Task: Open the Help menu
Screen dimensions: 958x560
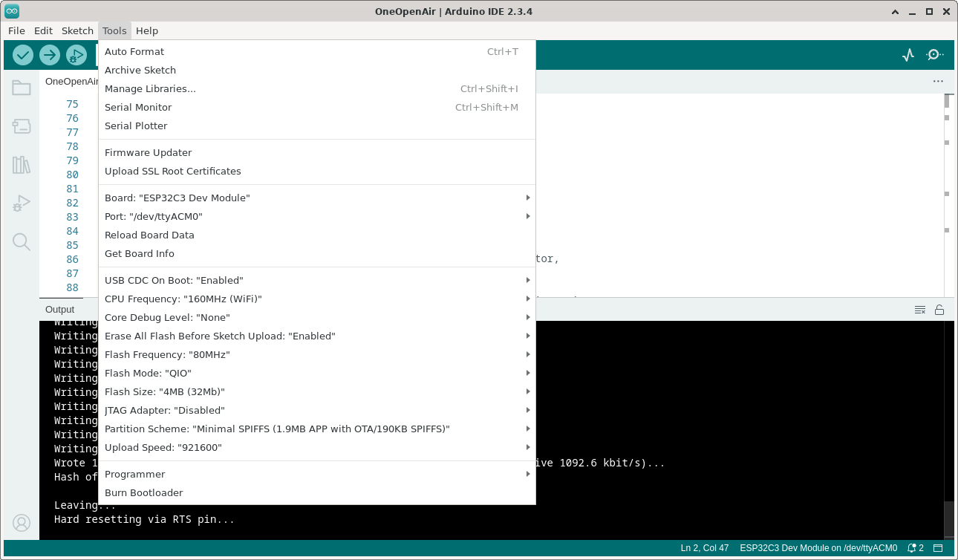Action: 147,30
